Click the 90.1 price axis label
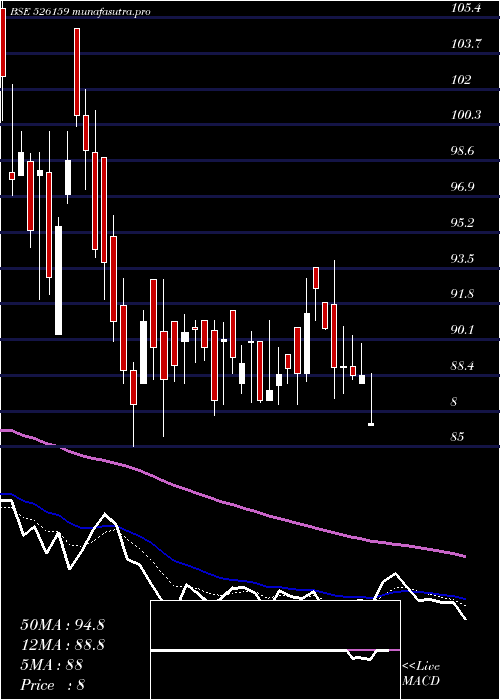 point(463,329)
